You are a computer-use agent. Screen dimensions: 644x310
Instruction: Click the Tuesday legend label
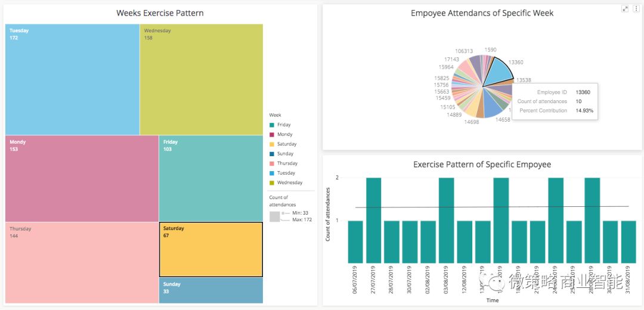(286, 173)
